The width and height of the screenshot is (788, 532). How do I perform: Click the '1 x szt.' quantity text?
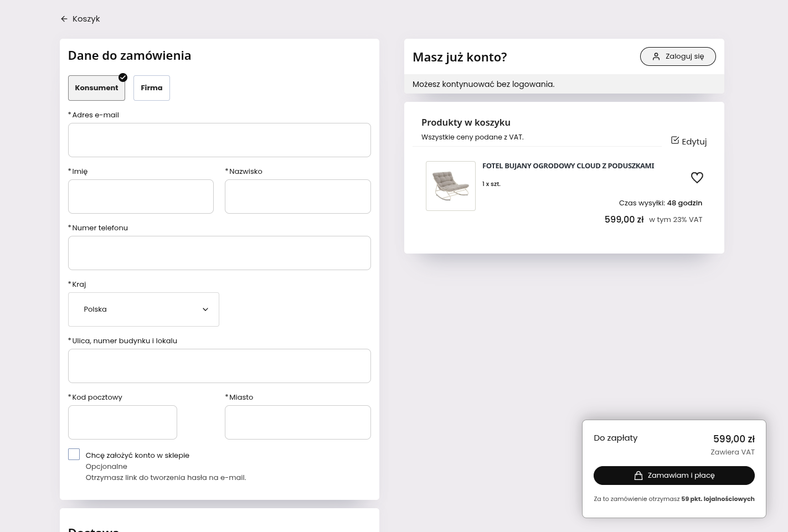491,184
